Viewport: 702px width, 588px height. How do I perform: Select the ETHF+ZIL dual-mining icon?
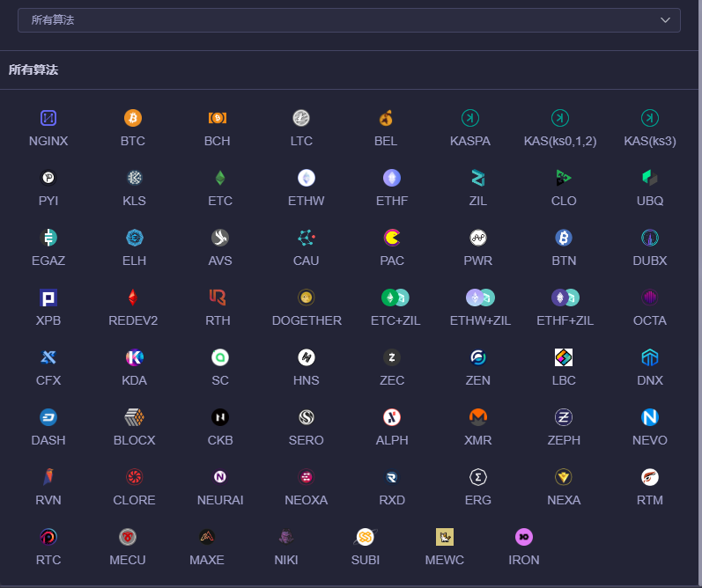pos(565,298)
